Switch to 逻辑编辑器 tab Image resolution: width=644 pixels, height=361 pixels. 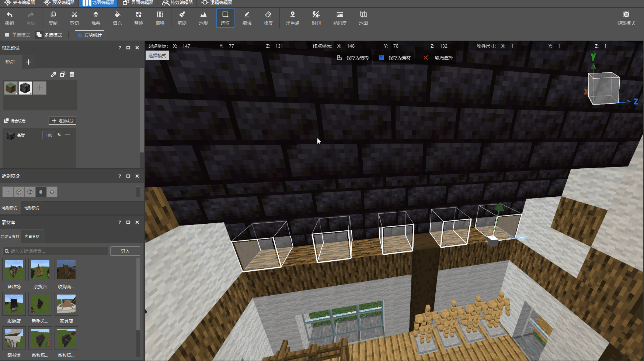(x=217, y=3)
